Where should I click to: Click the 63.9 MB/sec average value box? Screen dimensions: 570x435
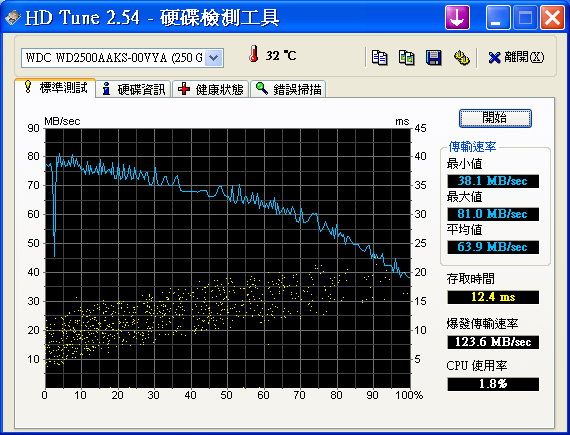tap(493, 247)
